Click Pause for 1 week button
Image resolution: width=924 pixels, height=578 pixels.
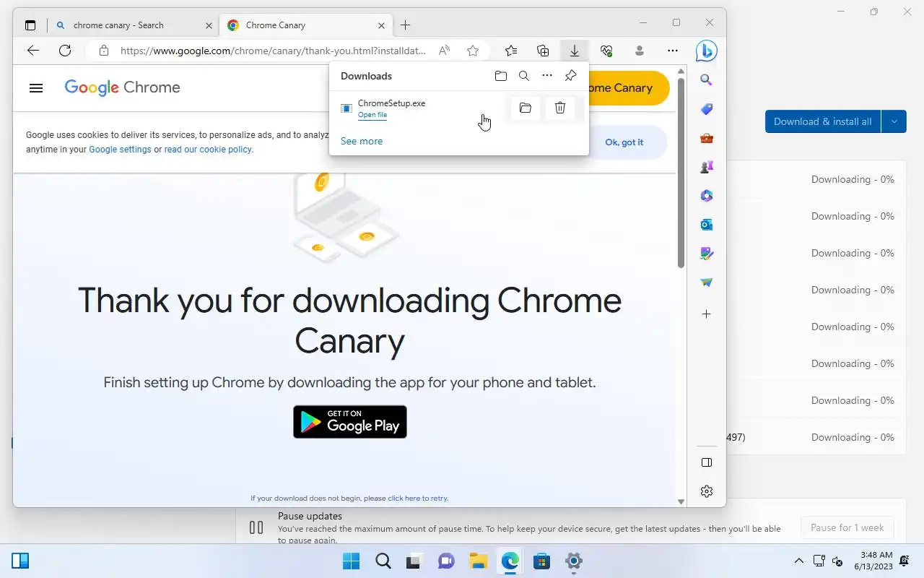[847, 527]
